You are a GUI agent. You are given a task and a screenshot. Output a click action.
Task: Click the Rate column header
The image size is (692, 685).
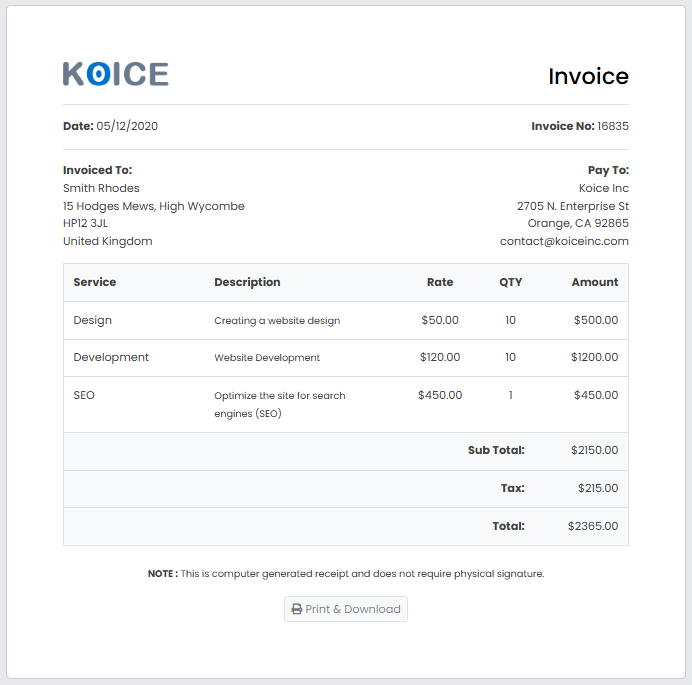coord(440,282)
